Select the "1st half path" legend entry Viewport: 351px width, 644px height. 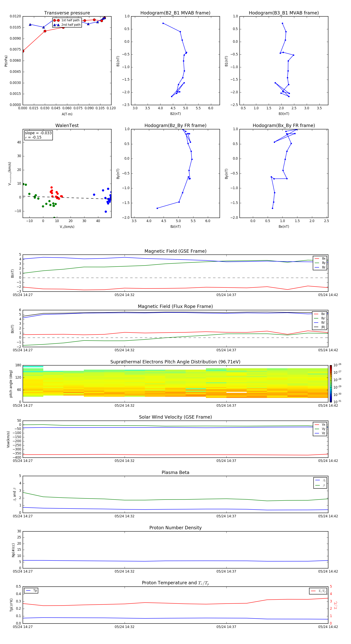66,20
